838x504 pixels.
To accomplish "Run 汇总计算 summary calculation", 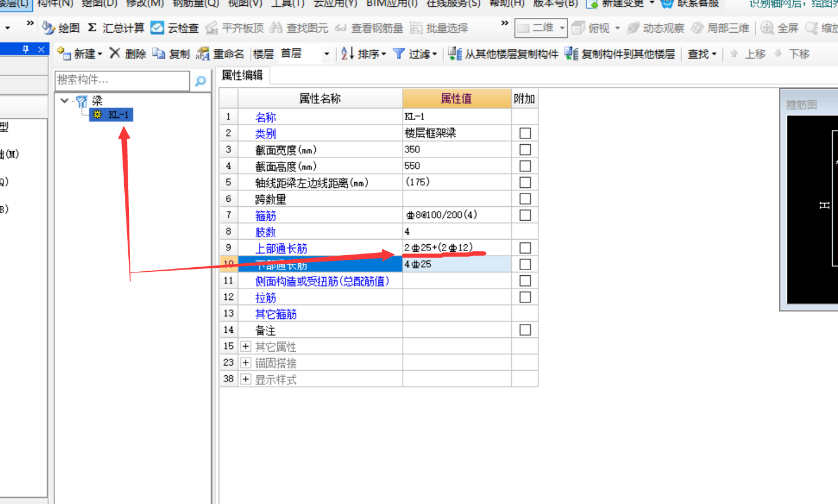I will point(116,28).
